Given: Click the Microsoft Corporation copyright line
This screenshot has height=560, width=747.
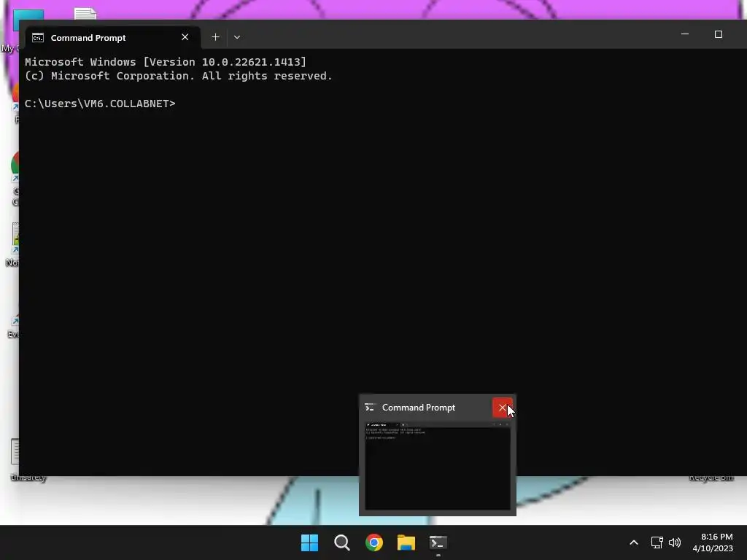Looking at the screenshot, I should tap(179, 76).
